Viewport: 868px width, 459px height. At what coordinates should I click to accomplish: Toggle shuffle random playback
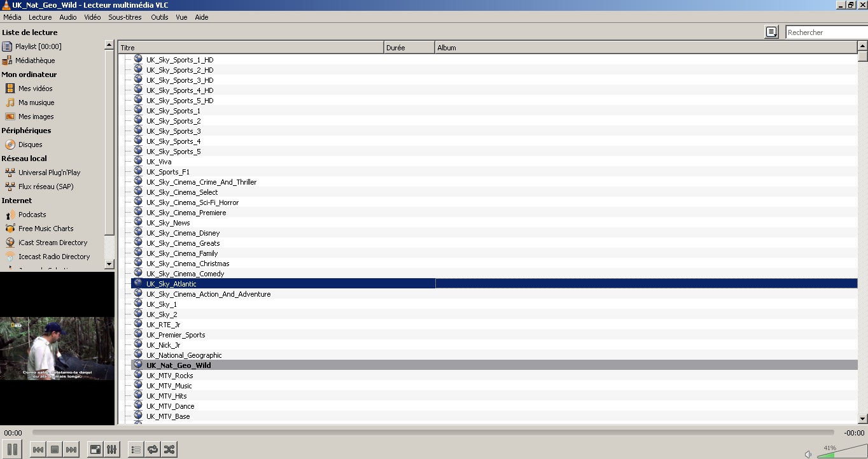point(169,449)
